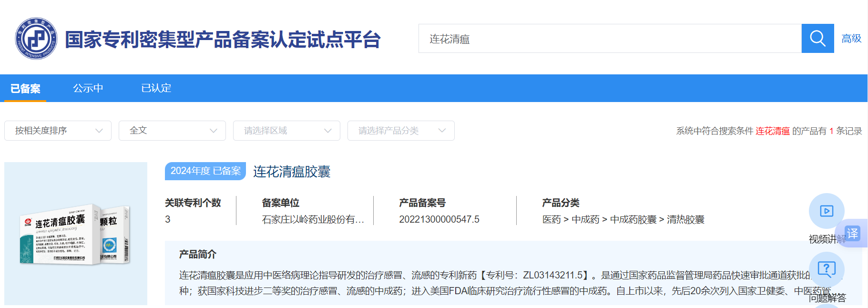This screenshot has height=308, width=868.
Task: Focus the search box containing 连花清瘟
Action: (x=610, y=38)
